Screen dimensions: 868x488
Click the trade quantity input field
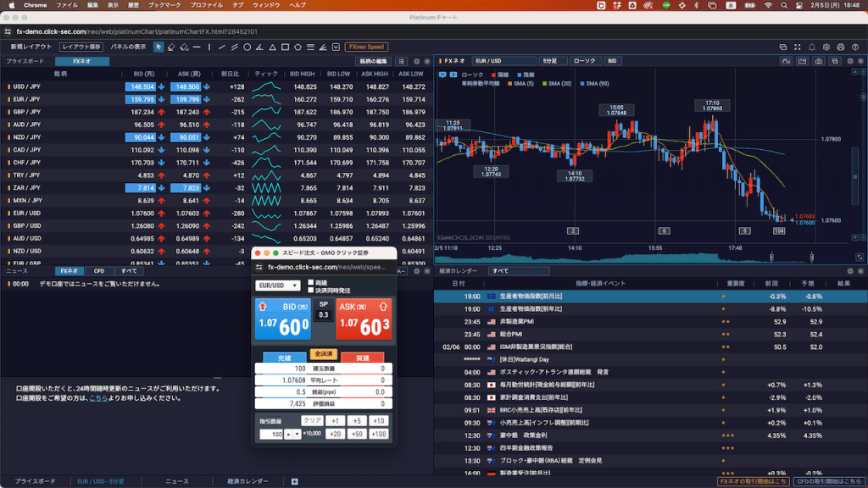click(x=271, y=435)
